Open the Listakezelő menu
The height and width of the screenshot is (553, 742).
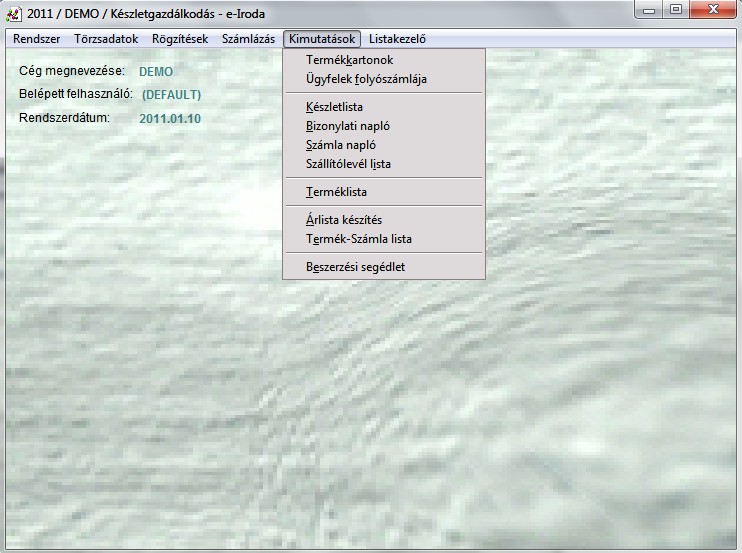click(397, 39)
